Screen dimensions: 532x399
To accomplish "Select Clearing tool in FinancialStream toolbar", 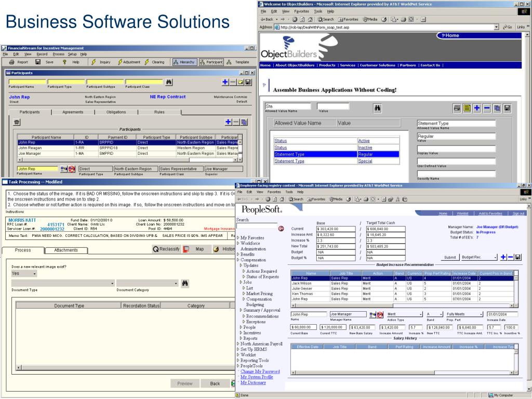I will (154, 62).
